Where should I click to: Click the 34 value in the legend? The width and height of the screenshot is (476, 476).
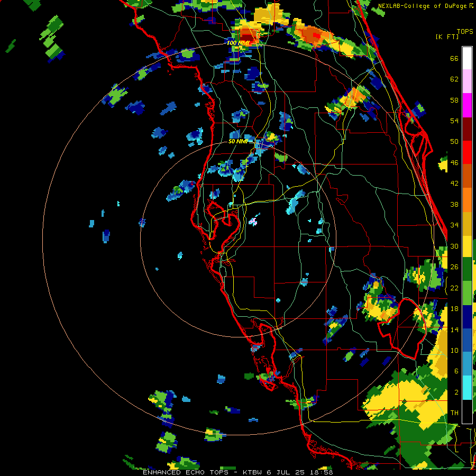pyautogui.click(x=454, y=225)
